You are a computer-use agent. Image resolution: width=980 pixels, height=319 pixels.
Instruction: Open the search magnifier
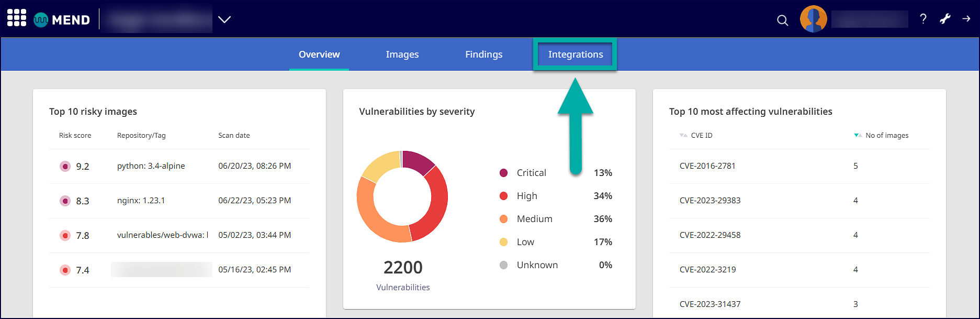pyautogui.click(x=782, y=20)
